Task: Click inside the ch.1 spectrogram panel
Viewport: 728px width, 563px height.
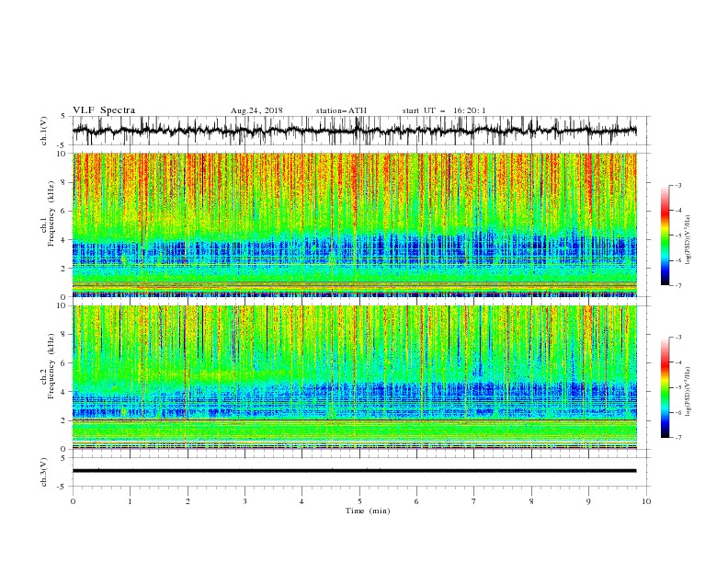Action: click(x=354, y=224)
